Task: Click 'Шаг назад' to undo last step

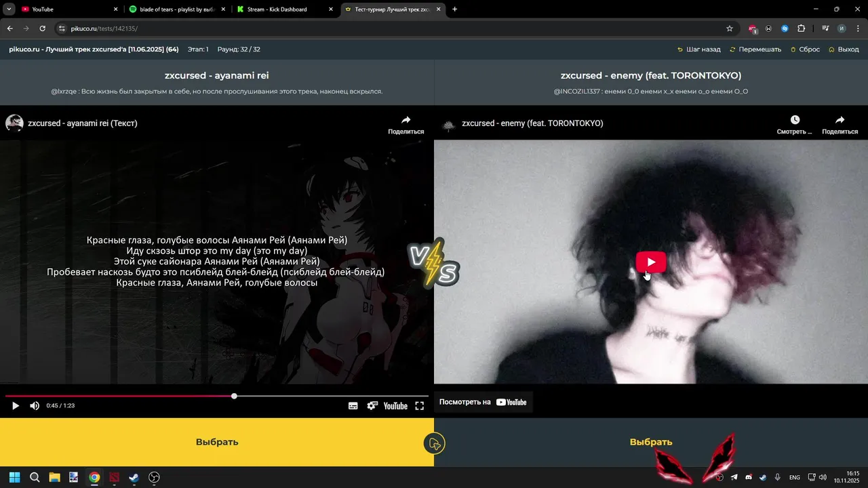Action: 699,49
